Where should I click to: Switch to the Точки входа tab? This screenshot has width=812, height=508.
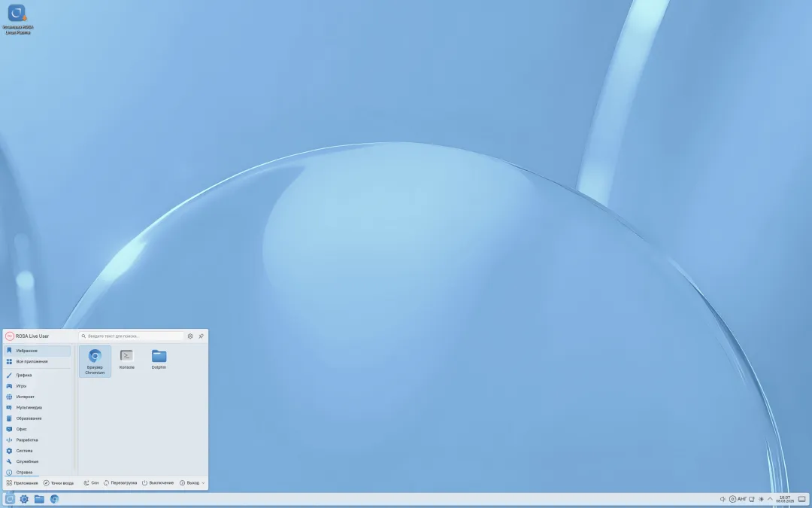pyautogui.click(x=59, y=482)
